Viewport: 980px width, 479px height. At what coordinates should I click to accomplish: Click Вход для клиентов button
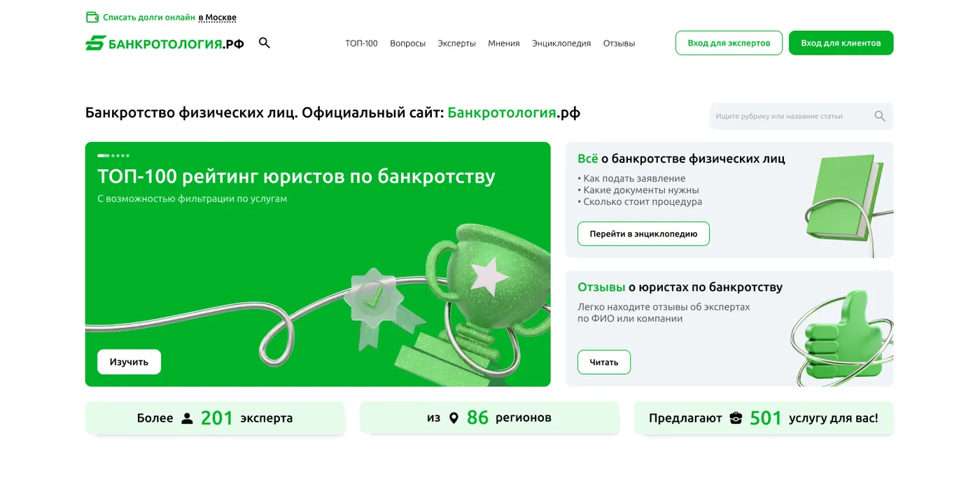tap(841, 43)
